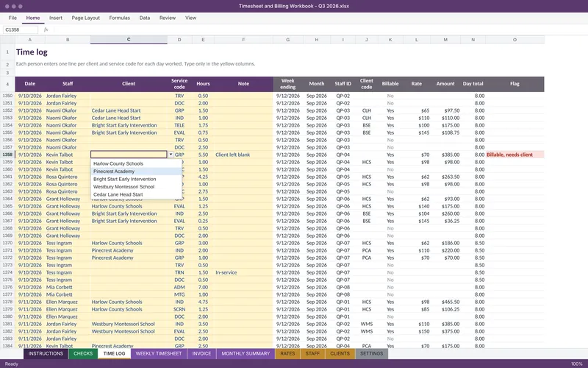Switch to the RATES sheet tab

click(287, 354)
